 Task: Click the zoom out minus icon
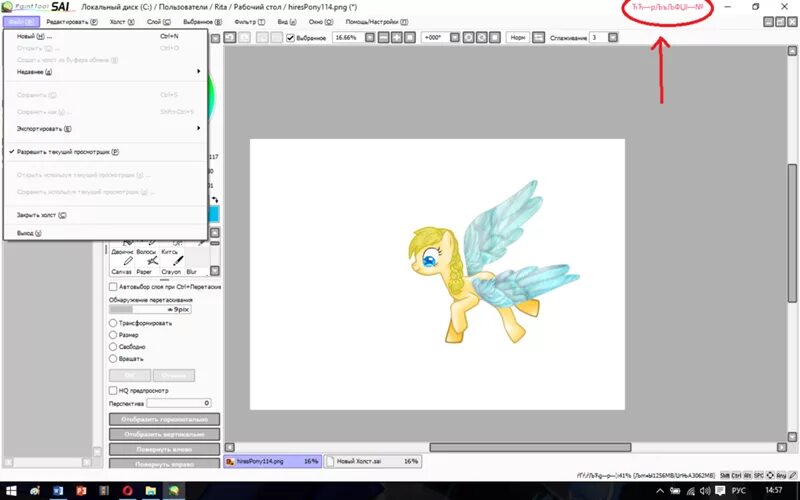click(x=384, y=38)
